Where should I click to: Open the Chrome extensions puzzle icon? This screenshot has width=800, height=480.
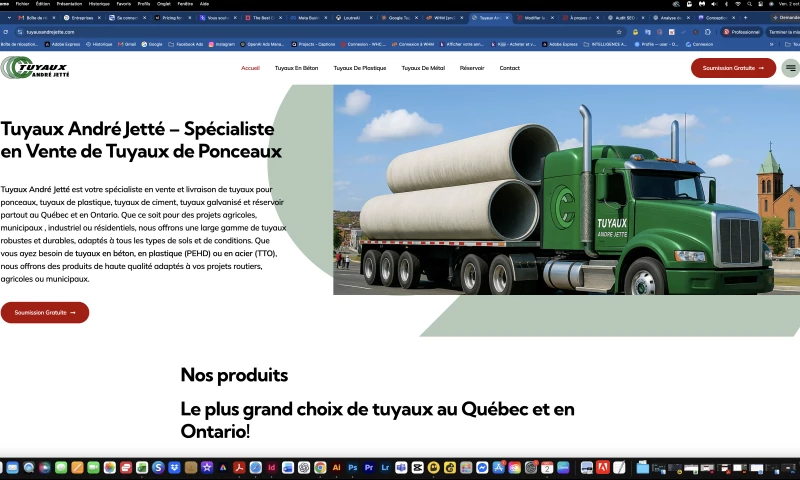(x=708, y=32)
